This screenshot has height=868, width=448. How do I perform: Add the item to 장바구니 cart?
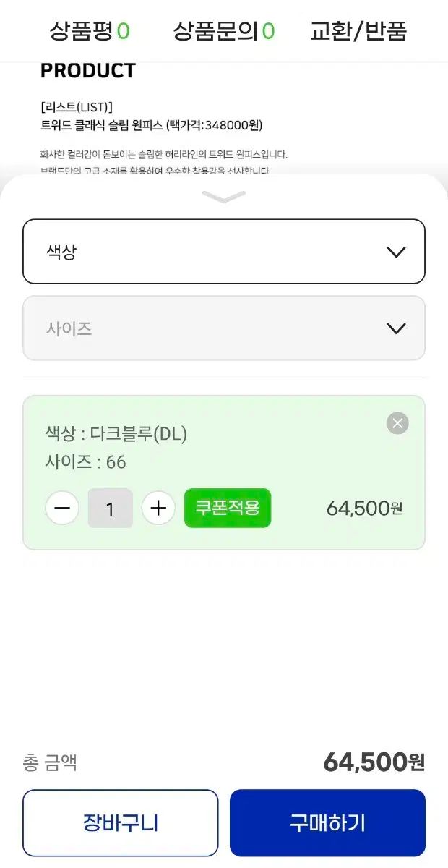click(x=121, y=823)
